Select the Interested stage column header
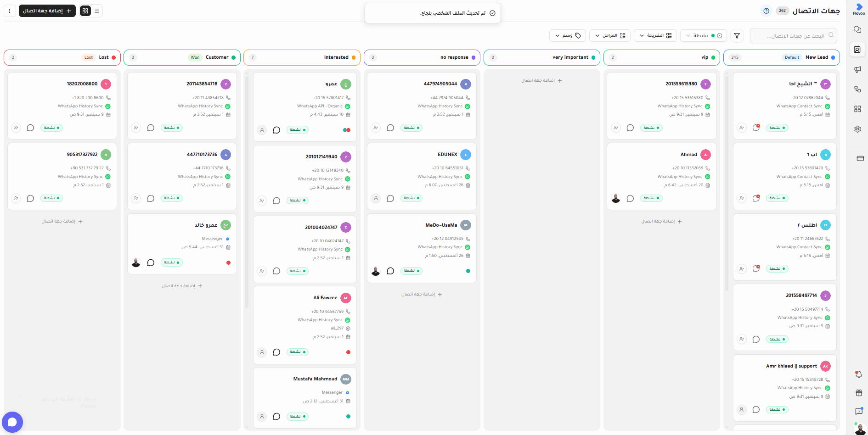Viewport: 868px width, 435px height. click(x=302, y=57)
